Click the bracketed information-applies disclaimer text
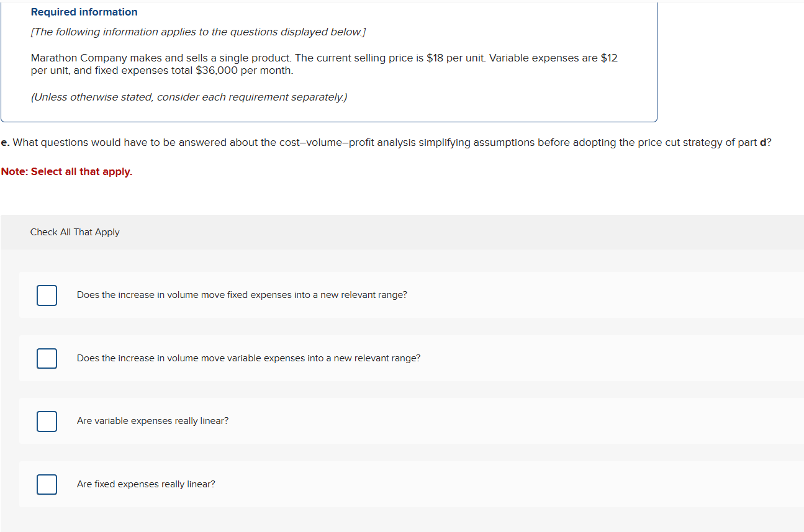804x532 pixels. pos(198,32)
